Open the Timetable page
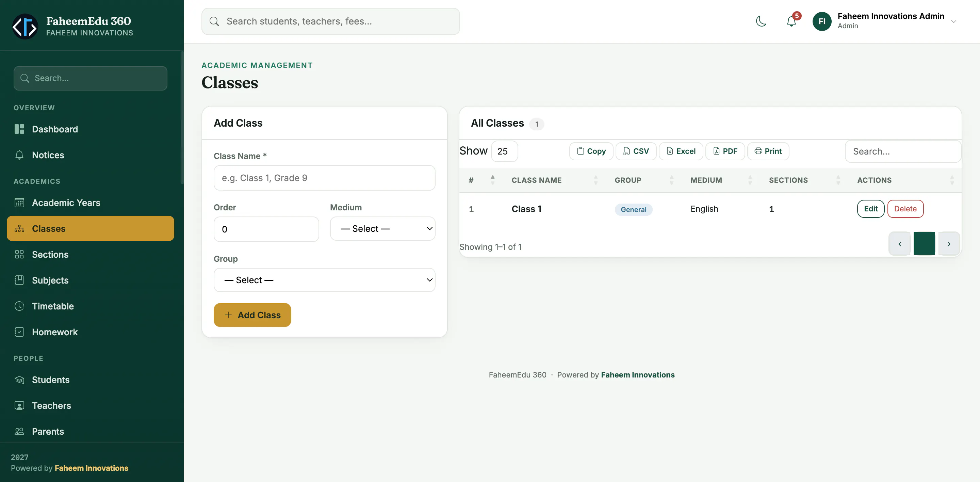Image resolution: width=980 pixels, height=482 pixels. (x=91, y=306)
